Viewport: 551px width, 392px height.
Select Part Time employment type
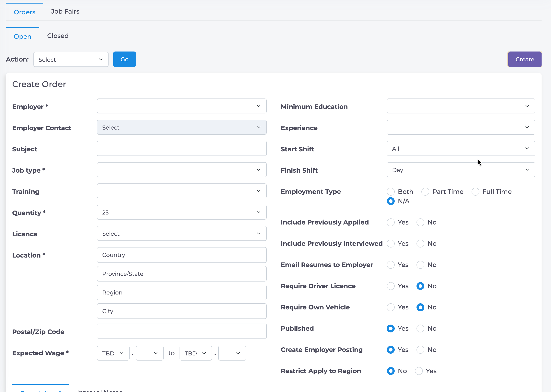tap(425, 192)
